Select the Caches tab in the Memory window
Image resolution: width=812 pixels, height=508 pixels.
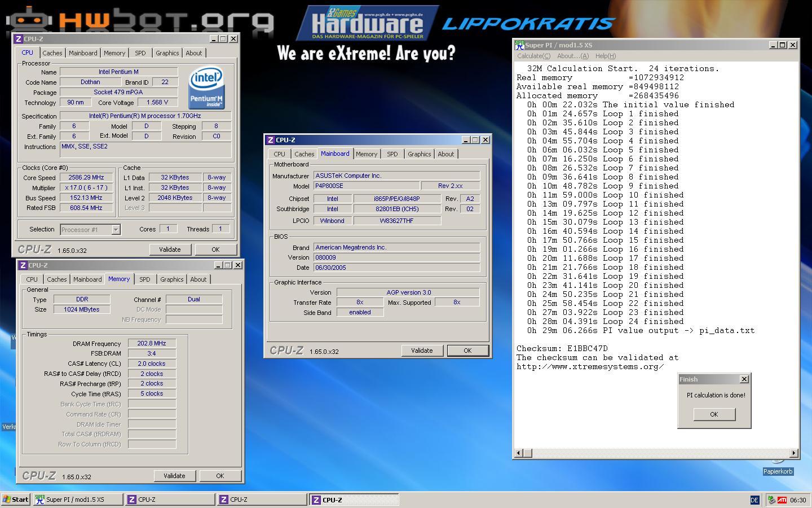[56, 279]
